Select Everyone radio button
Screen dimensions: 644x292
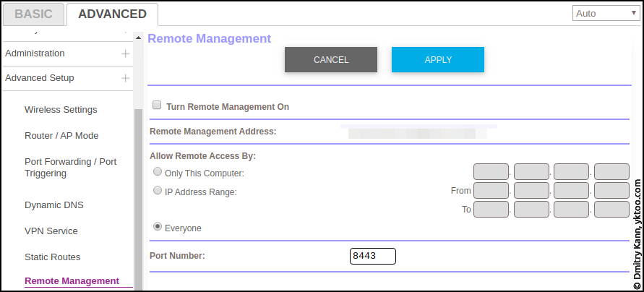[x=158, y=226]
